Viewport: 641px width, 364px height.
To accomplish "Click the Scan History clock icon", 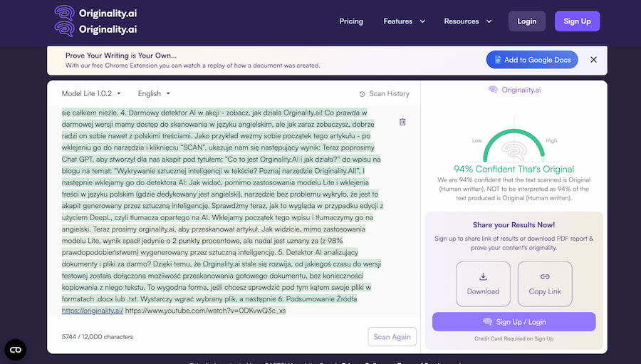I will click(362, 94).
